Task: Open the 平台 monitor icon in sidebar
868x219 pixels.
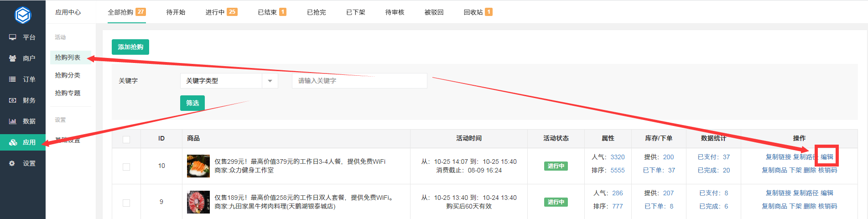Action: [13, 37]
